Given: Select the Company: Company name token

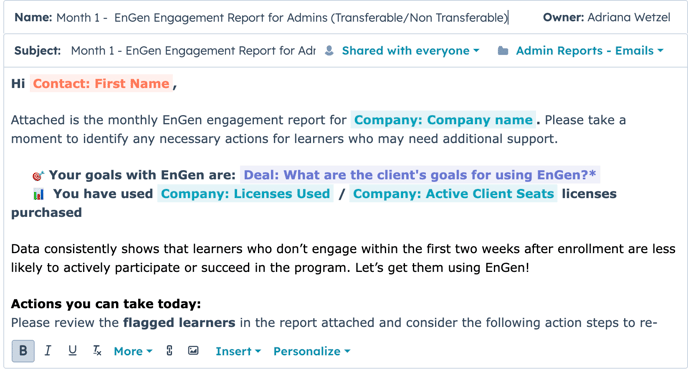Looking at the screenshot, I should point(443,120).
